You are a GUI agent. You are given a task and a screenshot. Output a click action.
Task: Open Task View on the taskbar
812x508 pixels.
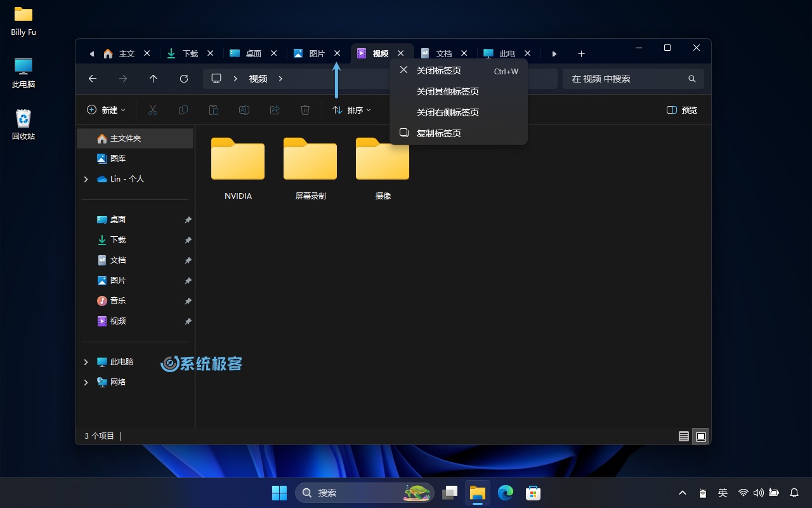click(450, 493)
